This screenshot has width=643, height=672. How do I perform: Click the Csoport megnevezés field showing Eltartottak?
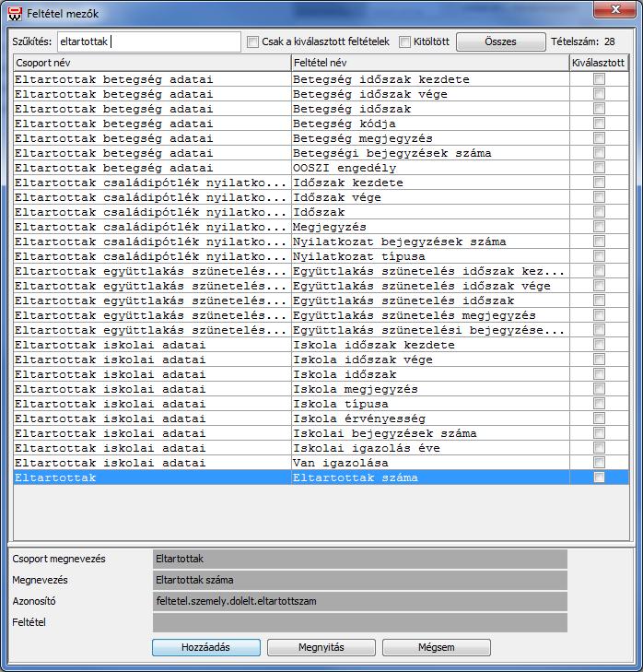pyautogui.click(x=360, y=559)
